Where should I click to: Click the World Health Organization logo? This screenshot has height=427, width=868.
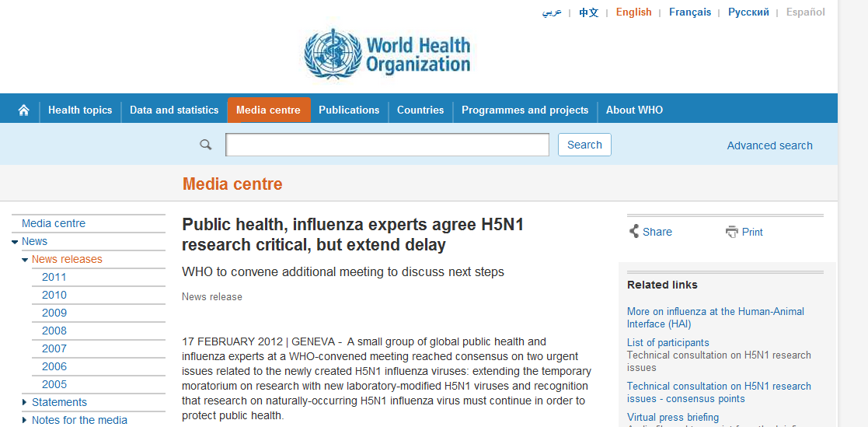[x=387, y=54]
